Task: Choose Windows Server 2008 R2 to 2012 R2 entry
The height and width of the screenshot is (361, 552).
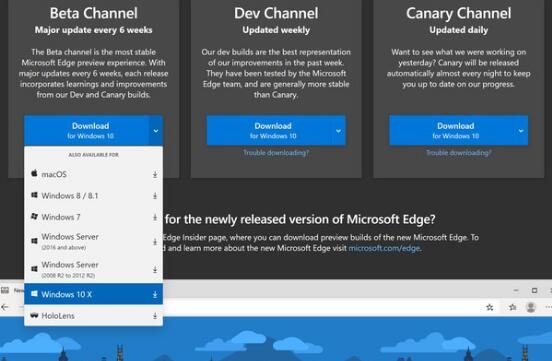Action: (93, 269)
